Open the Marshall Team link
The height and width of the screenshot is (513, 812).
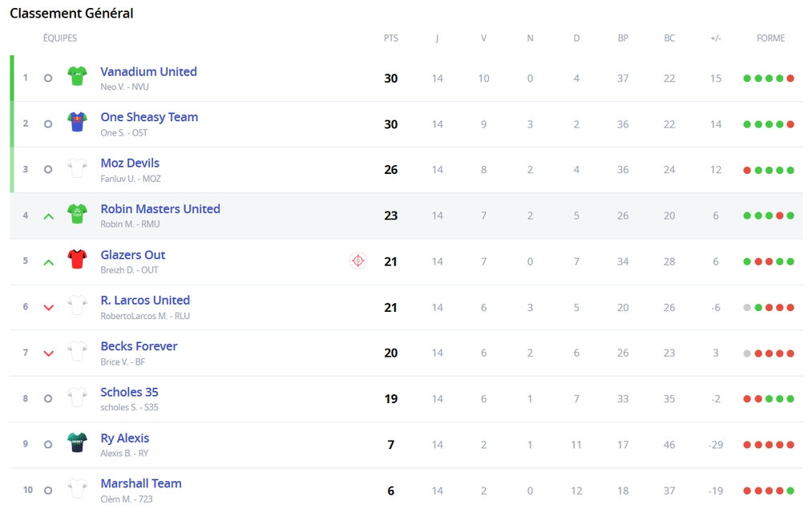pos(141,483)
